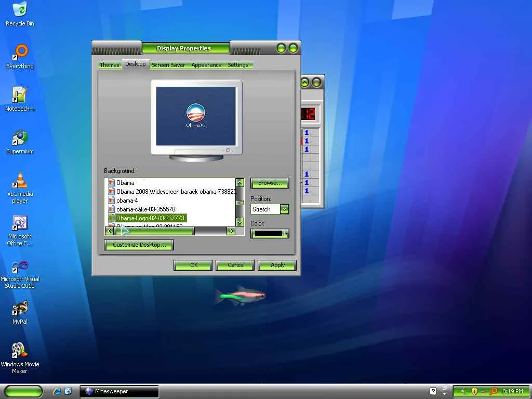The image size is (532, 399).
Task: Choose the Obama background entry
Action: (125, 182)
